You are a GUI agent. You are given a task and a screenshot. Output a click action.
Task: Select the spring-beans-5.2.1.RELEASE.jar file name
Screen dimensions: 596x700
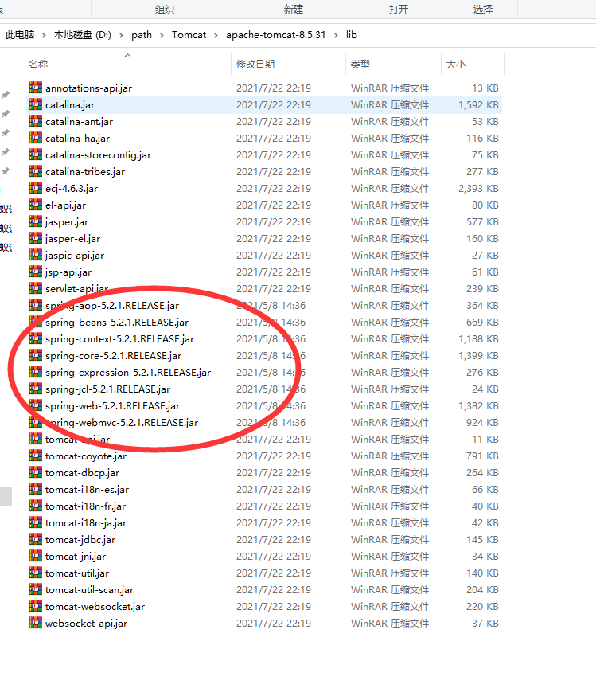[x=117, y=323]
